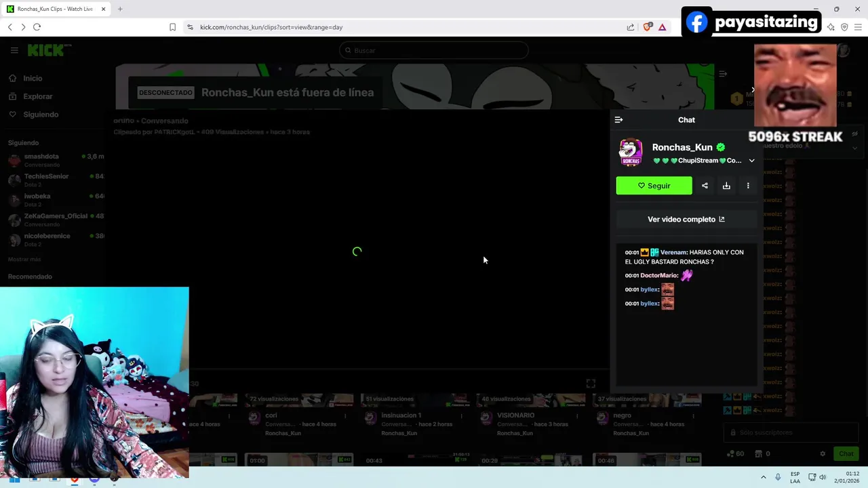
Task: Open the clip thumbnail with 00:46 duration
Action: (x=646, y=460)
